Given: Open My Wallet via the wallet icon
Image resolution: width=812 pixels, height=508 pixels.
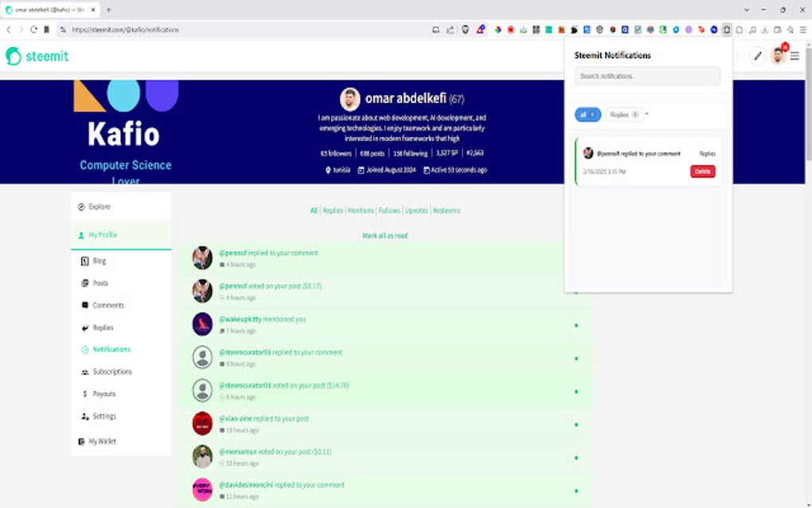Looking at the screenshot, I should [x=80, y=441].
